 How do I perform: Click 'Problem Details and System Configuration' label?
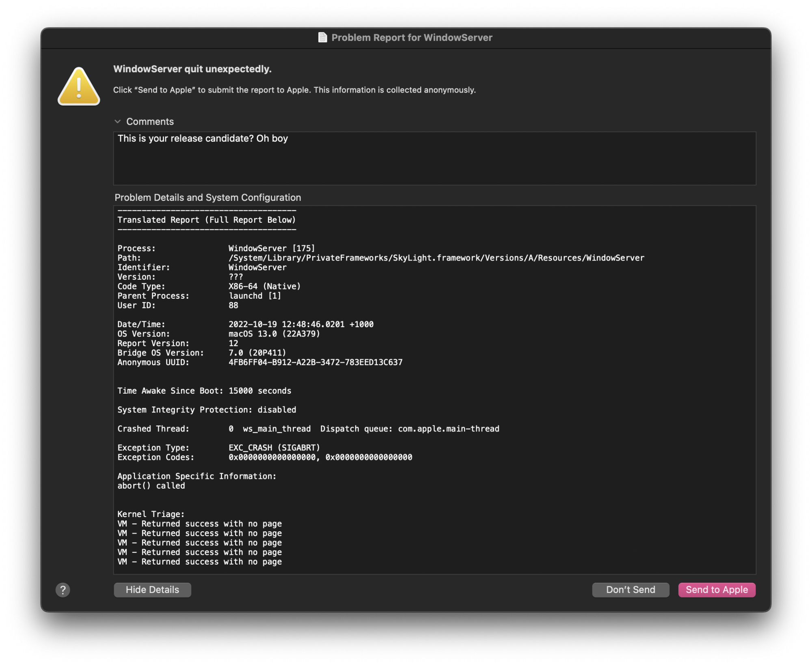208,198
